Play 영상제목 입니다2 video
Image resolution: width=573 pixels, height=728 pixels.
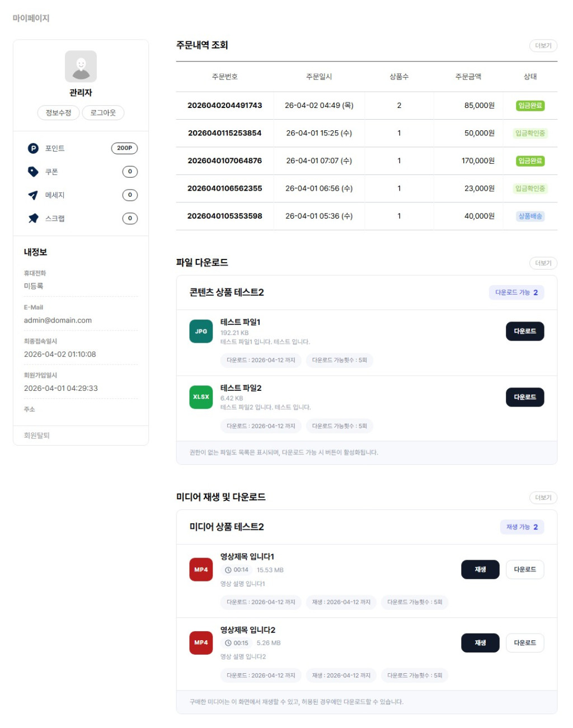[480, 643]
